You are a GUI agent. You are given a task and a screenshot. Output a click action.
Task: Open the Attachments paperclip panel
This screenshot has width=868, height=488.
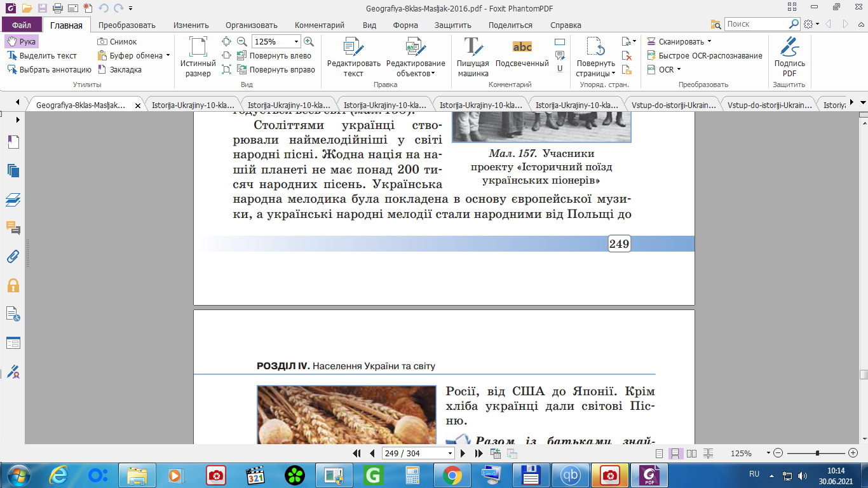point(13,257)
